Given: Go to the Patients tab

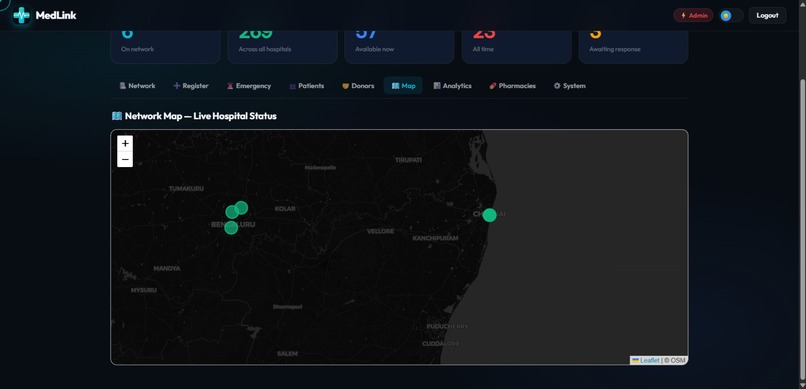Looking at the screenshot, I should [306, 86].
